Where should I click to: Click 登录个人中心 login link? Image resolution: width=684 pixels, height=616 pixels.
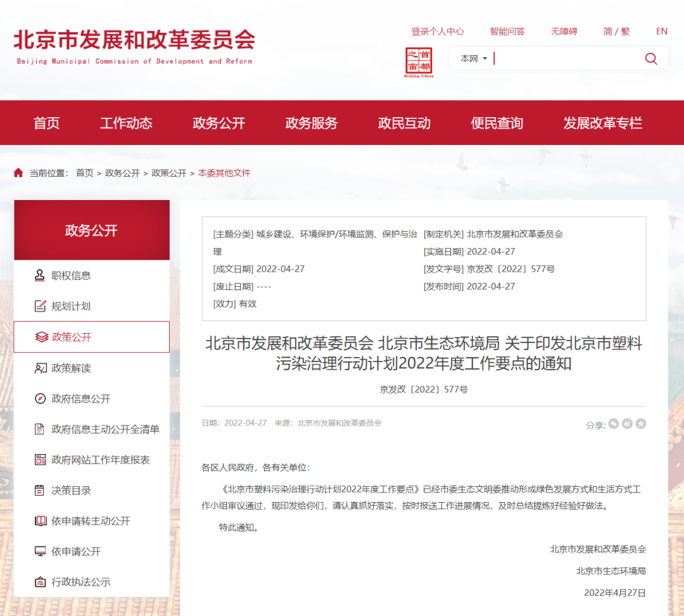tap(437, 31)
